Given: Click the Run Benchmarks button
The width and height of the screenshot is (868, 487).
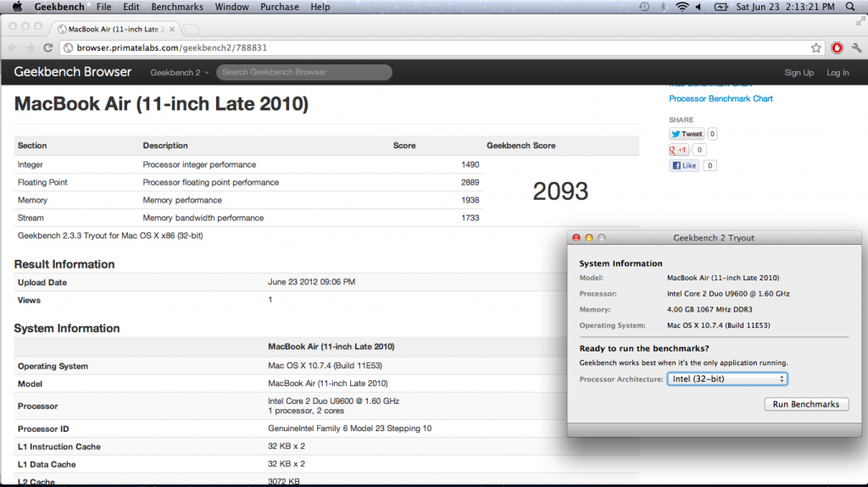Looking at the screenshot, I should pyautogui.click(x=806, y=404).
